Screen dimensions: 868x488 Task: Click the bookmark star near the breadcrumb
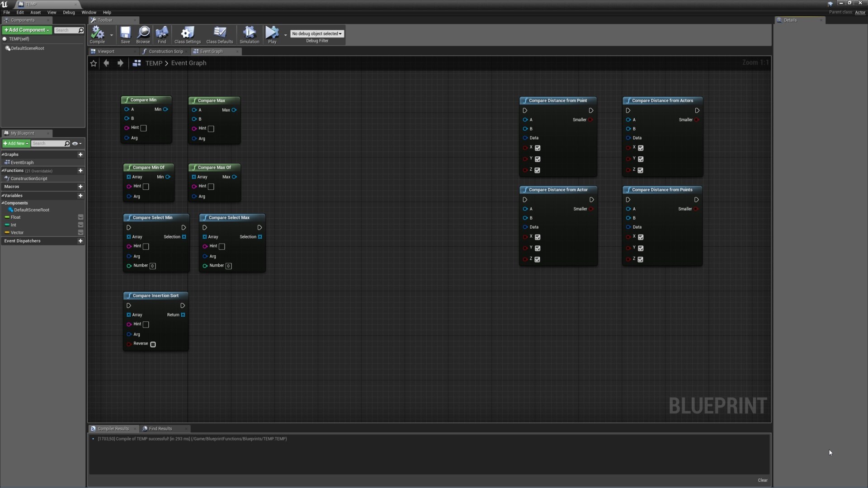(93, 63)
